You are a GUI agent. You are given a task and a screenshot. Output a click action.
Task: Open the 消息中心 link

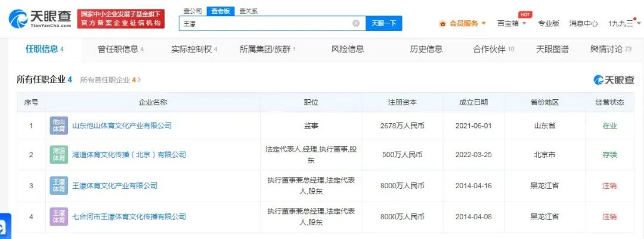(583, 23)
